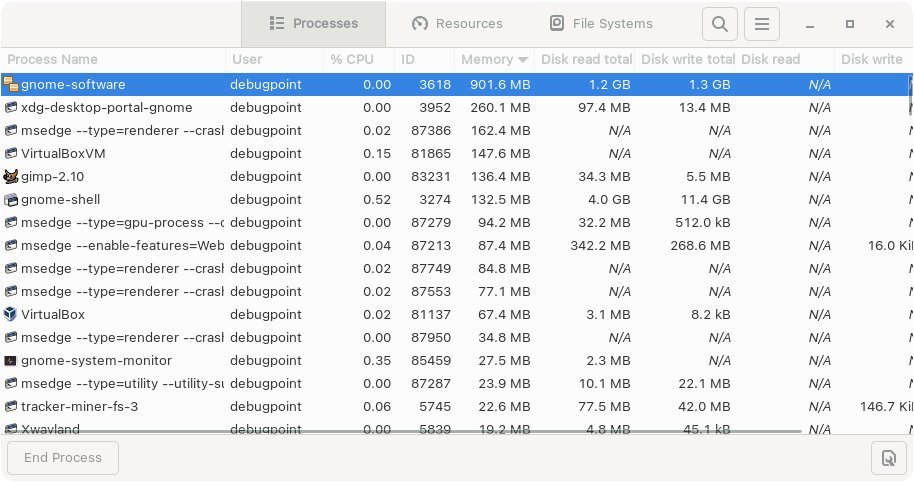
Task: Select msedge --type=utility row name
Action: click(122, 384)
